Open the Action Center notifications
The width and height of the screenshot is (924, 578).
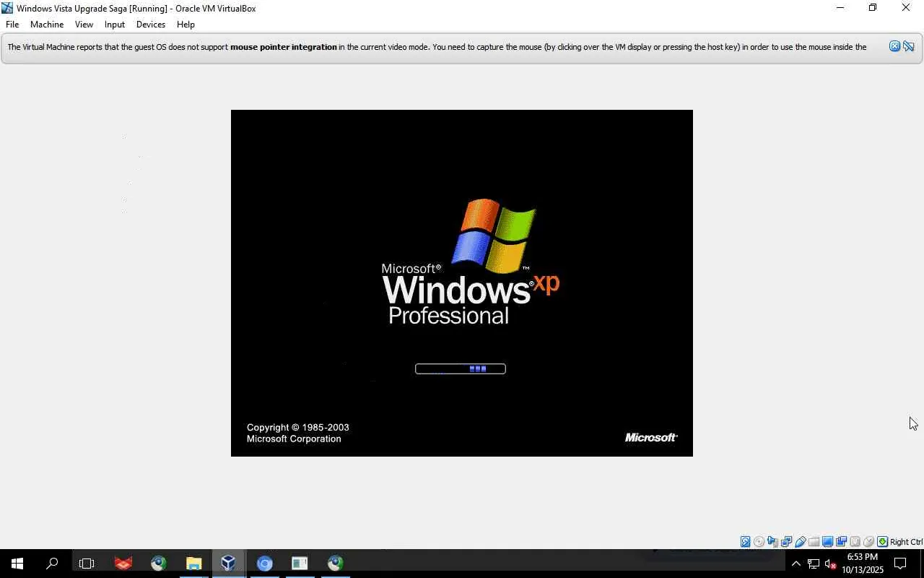[900, 564]
